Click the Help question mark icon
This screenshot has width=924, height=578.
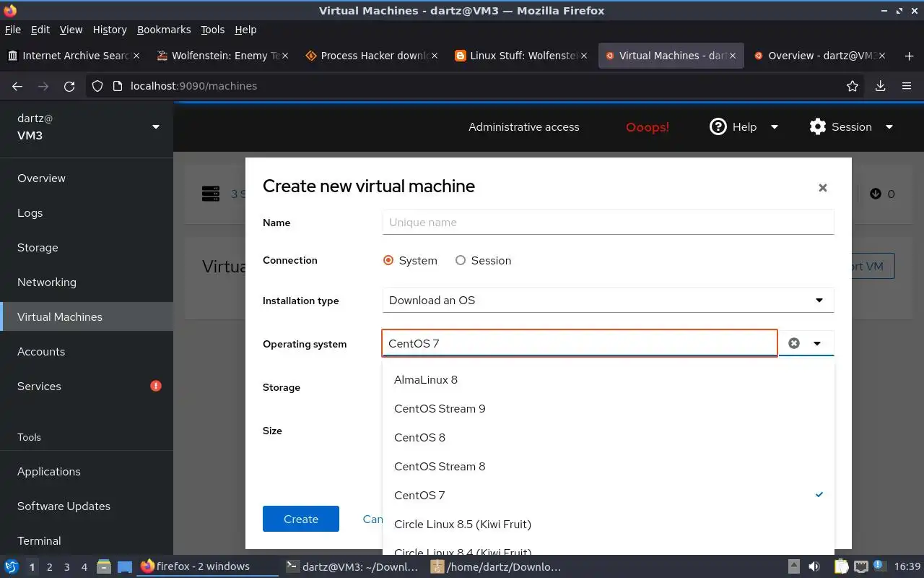(x=718, y=127)
